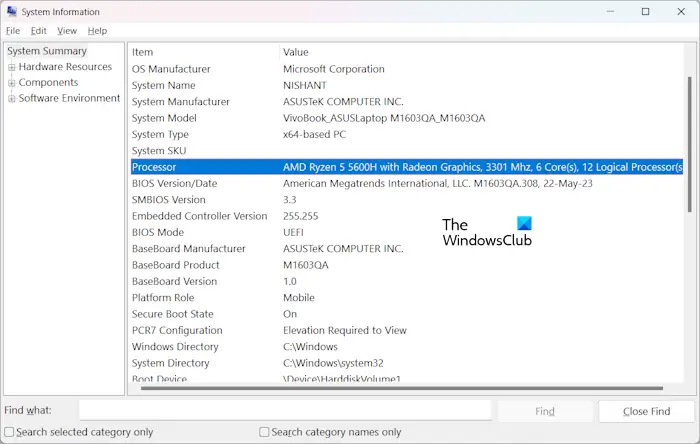
Task: Click the vertical scrollbar thumb
Action: [x=690, y=144]
